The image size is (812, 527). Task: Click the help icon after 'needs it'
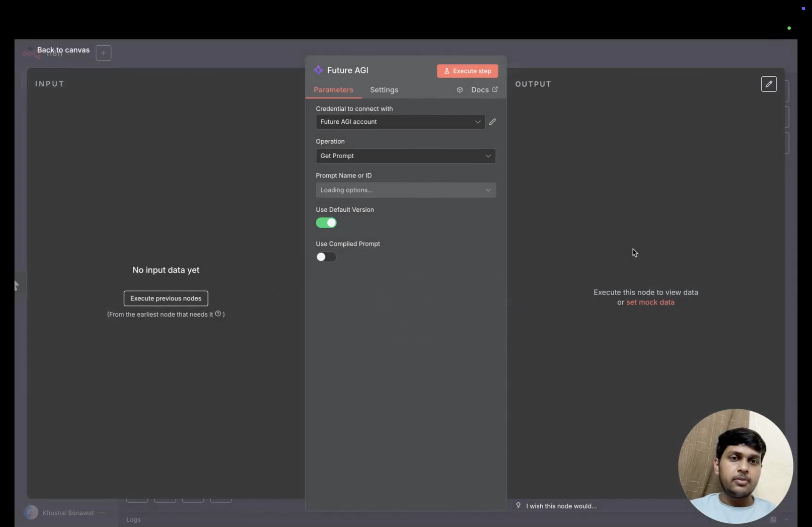[x=218, y=314]
